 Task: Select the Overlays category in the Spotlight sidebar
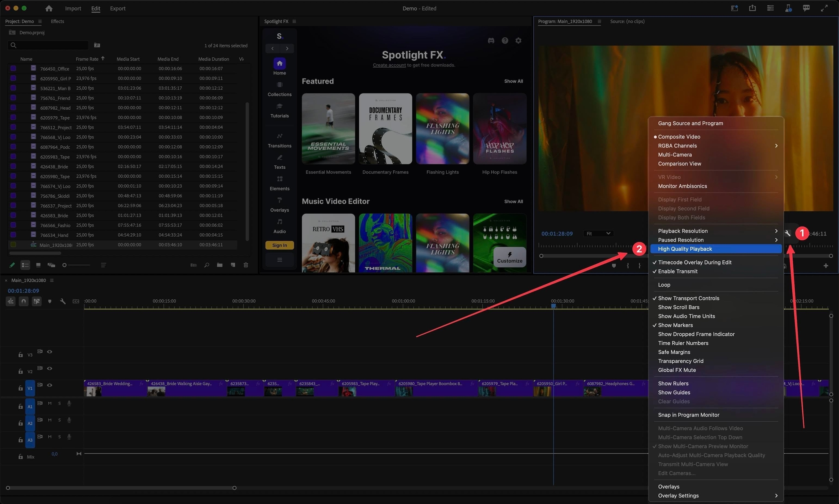(x=279, y=204)
